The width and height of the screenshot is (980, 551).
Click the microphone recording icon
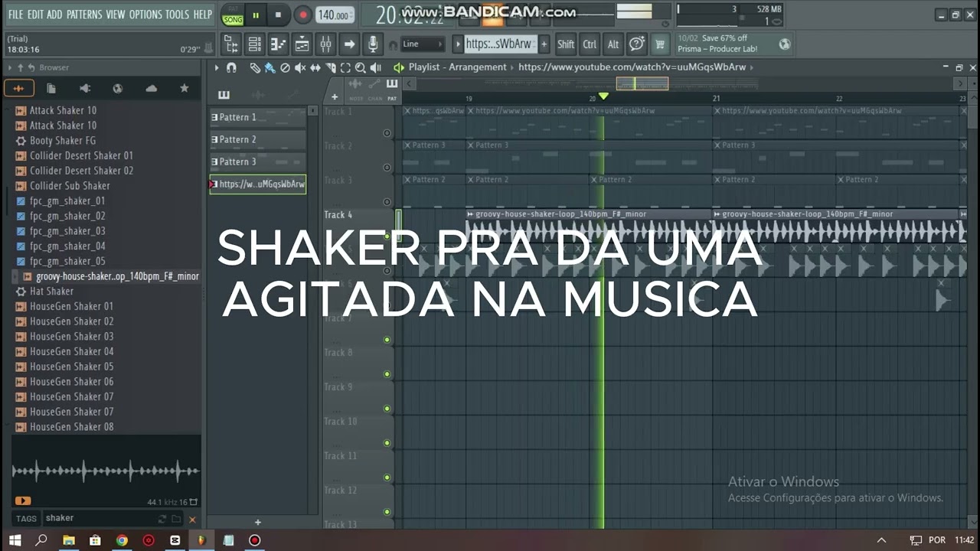[x=373, y=44]
